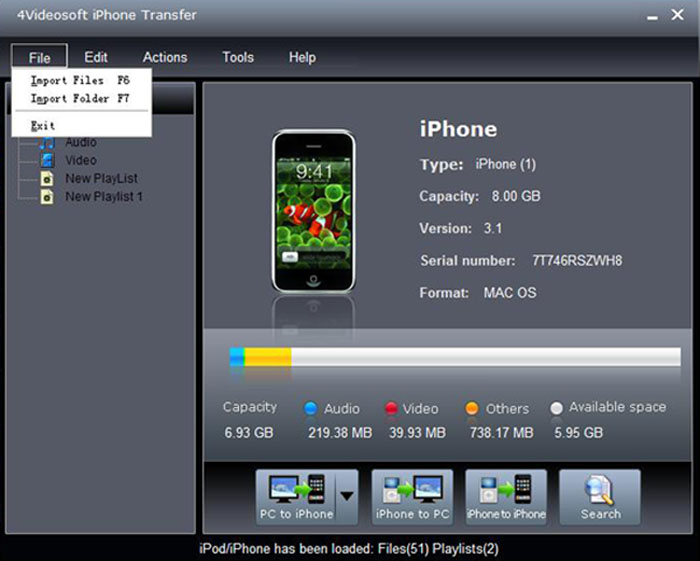This screenshot has height=561, width=700.
Task: Click the iPhone device image
Action: point(313,211)
